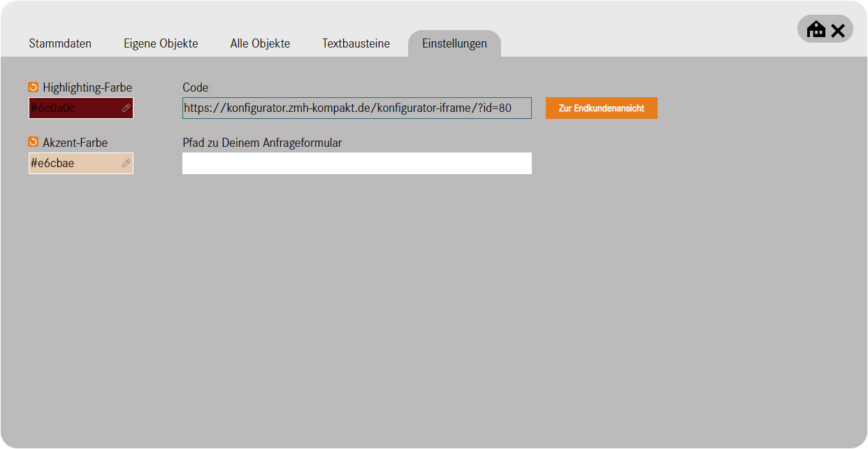
Task: Click the 'Code' label
Action: (x=196, y=88)
